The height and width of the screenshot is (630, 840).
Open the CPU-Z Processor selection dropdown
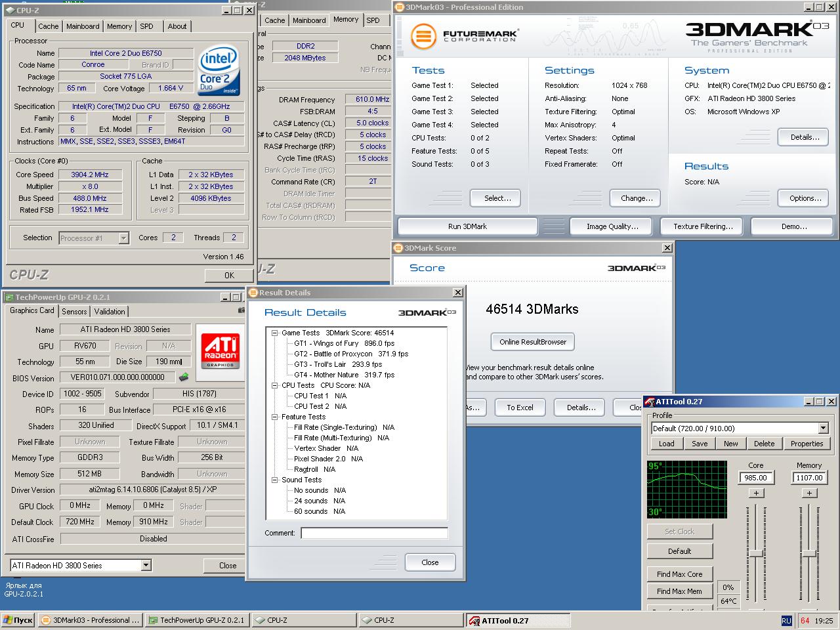click(x=123, y=238)
